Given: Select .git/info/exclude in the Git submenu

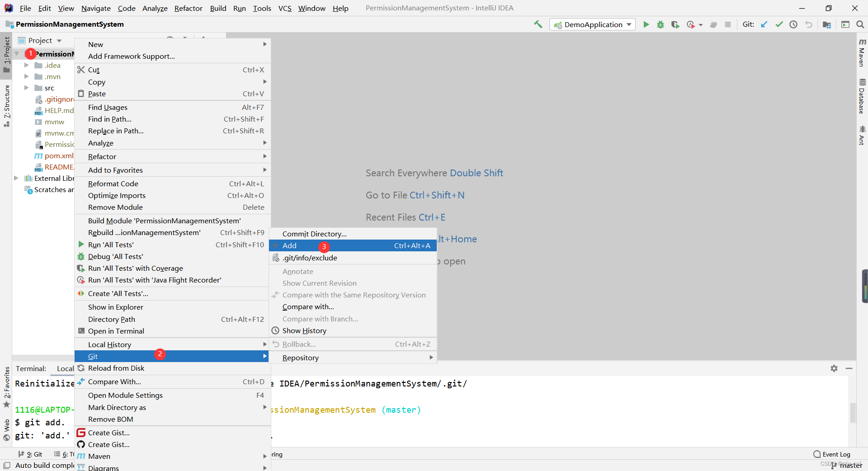Looking at the screenshot, I should [353, 258].
